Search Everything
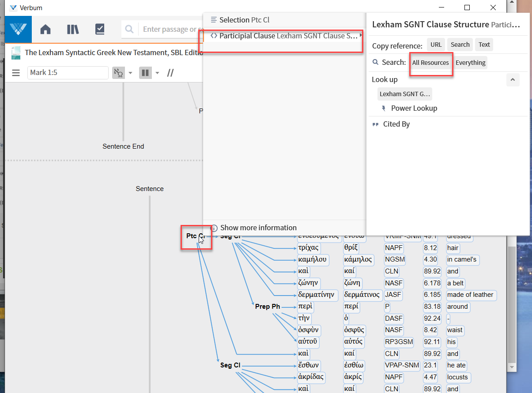 [x=471, y=63]
